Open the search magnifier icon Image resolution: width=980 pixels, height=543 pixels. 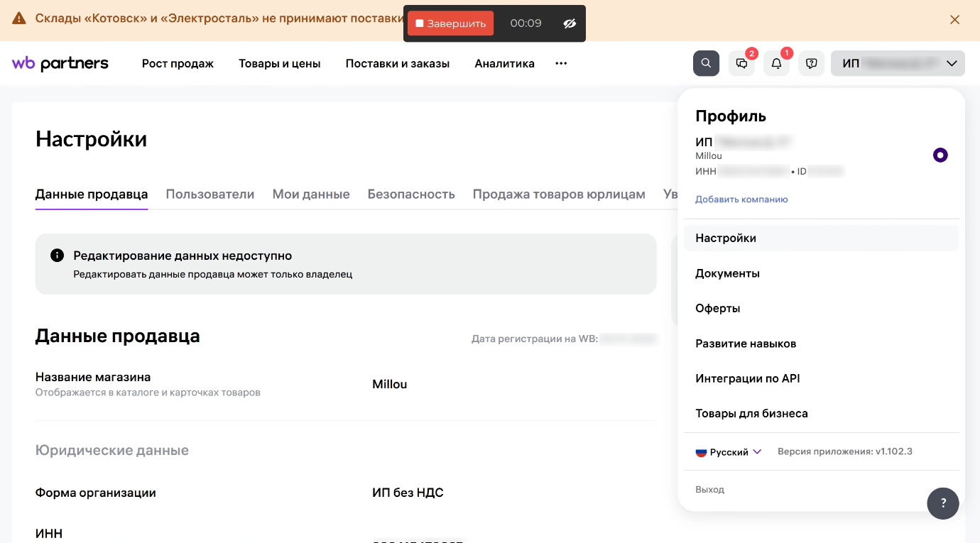706,63
